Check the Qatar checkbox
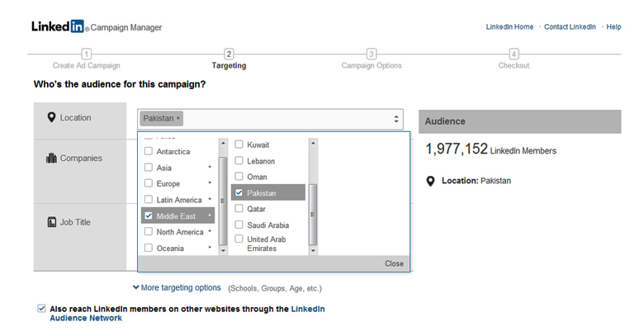Viewport: 644px width, 336px height. pyautogui.click(x=239, y=208)
